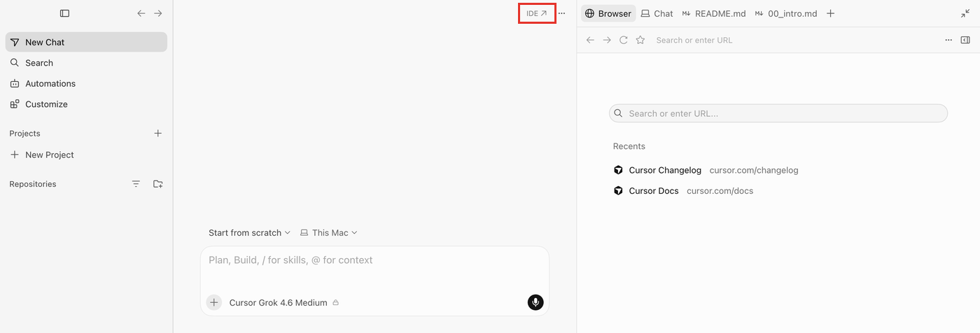Open chat more options ellipsis

coord(561,13)
